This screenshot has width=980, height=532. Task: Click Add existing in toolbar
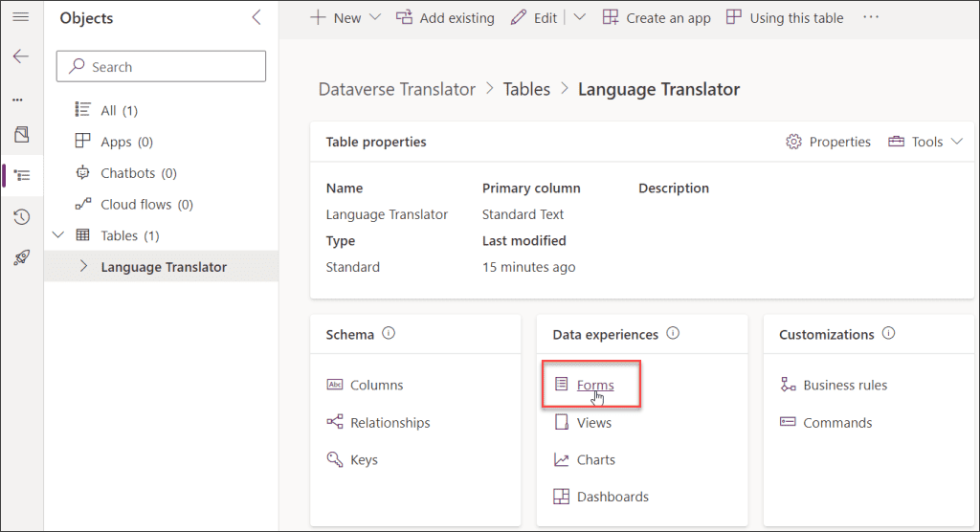coord(445,18)
